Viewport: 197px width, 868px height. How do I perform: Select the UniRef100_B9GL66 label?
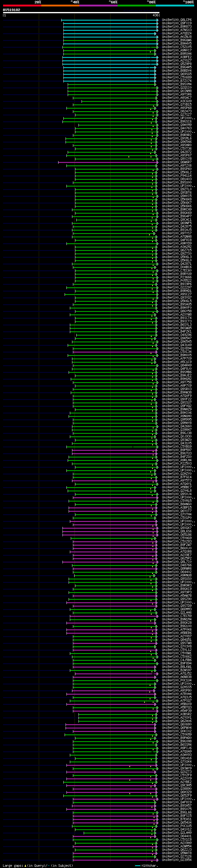[x=177, y=813]
